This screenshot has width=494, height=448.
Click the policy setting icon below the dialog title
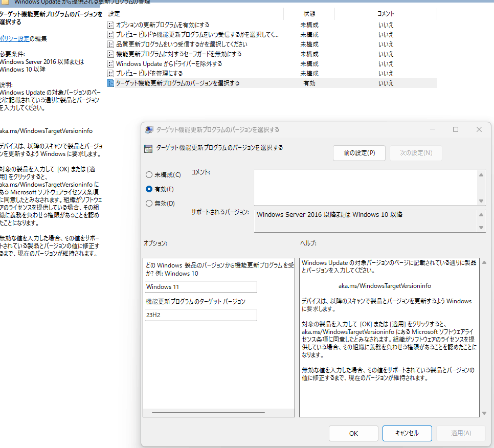tap(148, 149)
